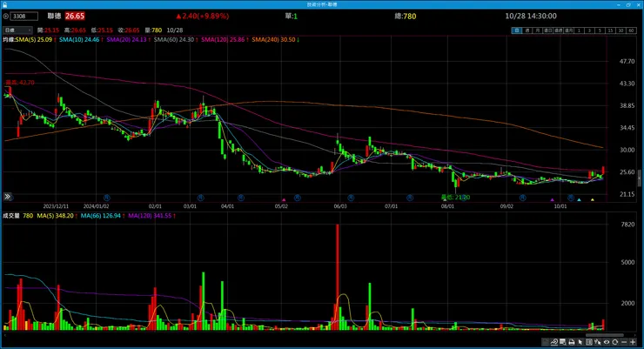Select the 3-minute period button

pyautogui.click(x=589, y=30)
